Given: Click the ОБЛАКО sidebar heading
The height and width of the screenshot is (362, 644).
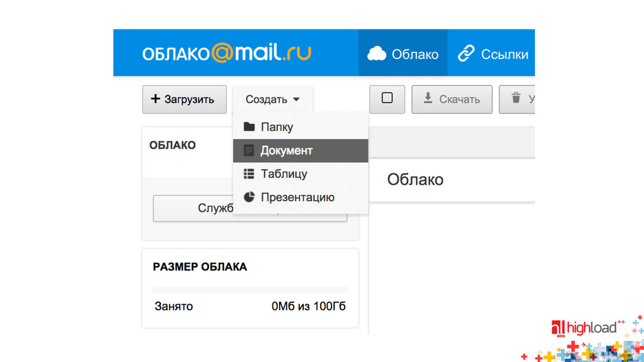Looking at the screenshot, I should (172, 145).
